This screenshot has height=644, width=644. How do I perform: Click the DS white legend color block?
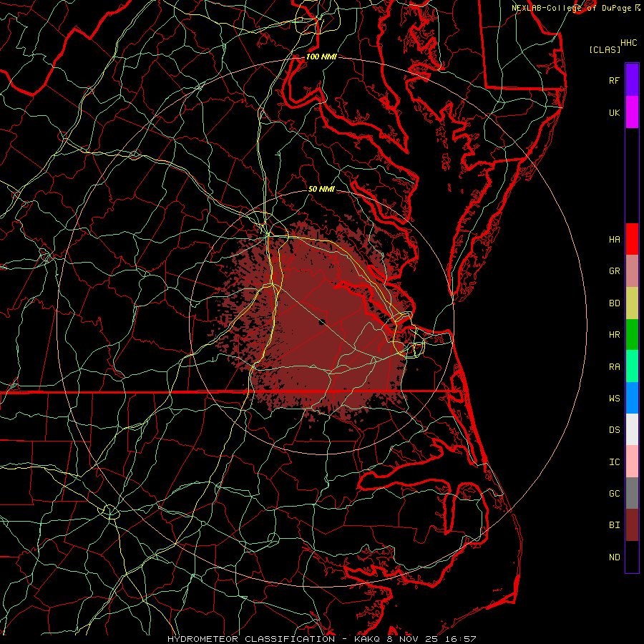632,429
